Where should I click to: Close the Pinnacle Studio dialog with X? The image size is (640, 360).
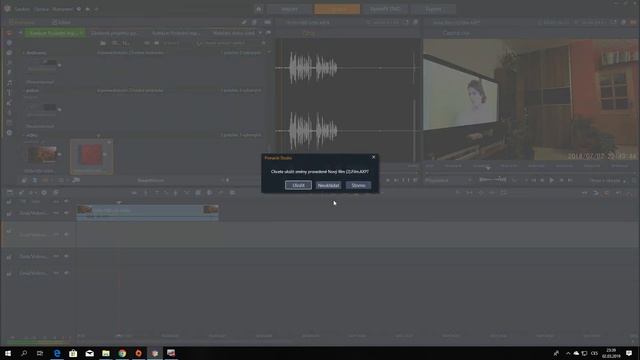pos(373,157)
